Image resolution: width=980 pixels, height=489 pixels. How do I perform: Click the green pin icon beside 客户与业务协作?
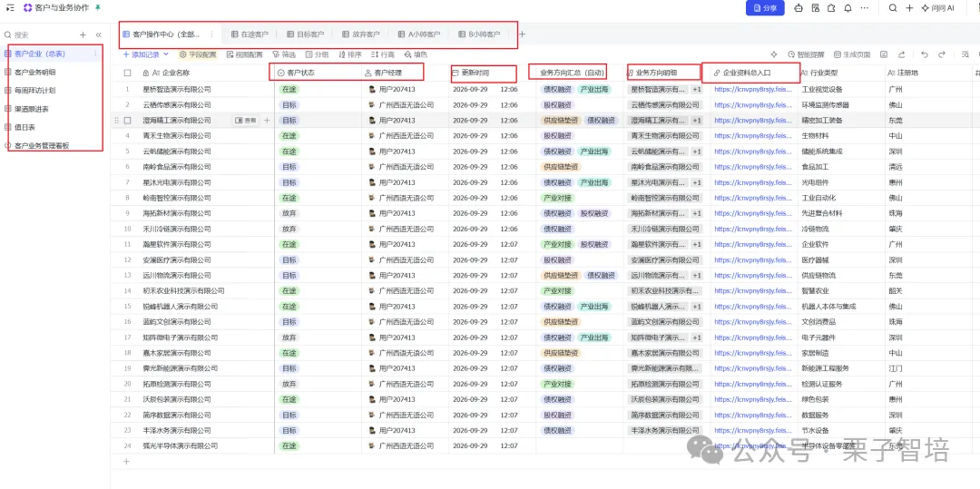[x=97, y=7]
